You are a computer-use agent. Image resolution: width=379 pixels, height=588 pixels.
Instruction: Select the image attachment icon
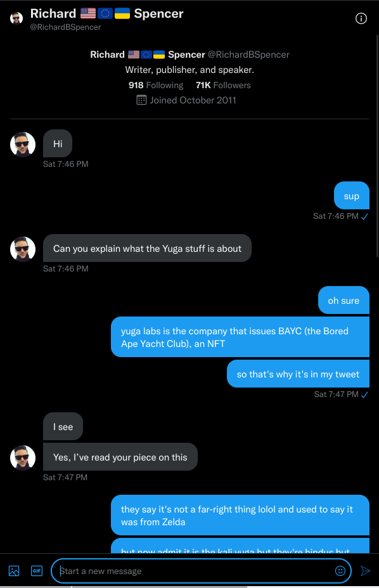pos(13,571)
